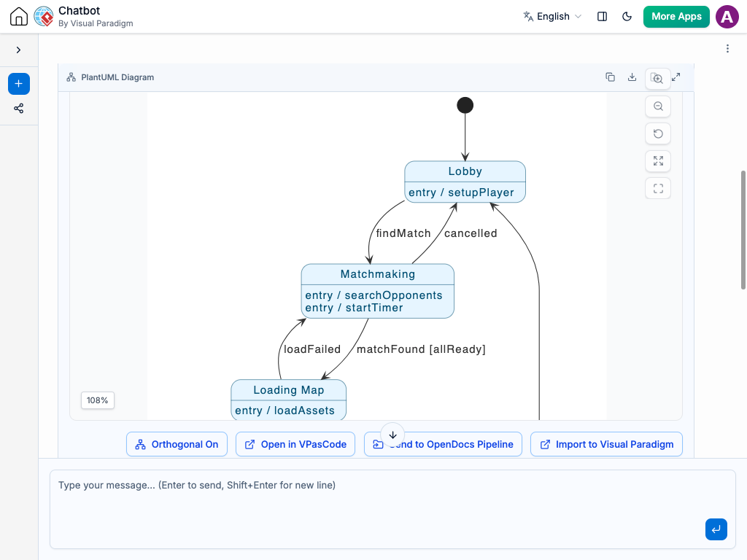
Task: Click the PlantUML Diagram header icon
Action: point(71,77)
